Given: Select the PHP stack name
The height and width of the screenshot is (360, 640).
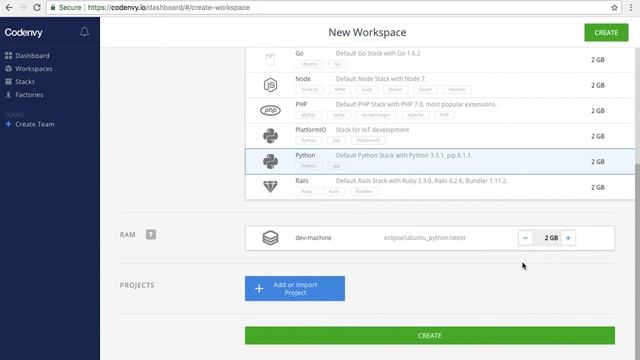Looking at the screenshot, I should click(x=301, y=104).
